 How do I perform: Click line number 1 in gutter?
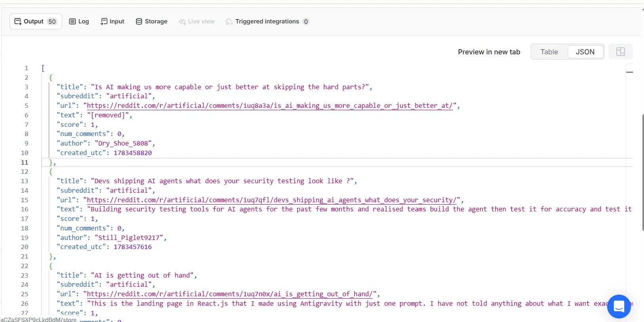[27, 68]
